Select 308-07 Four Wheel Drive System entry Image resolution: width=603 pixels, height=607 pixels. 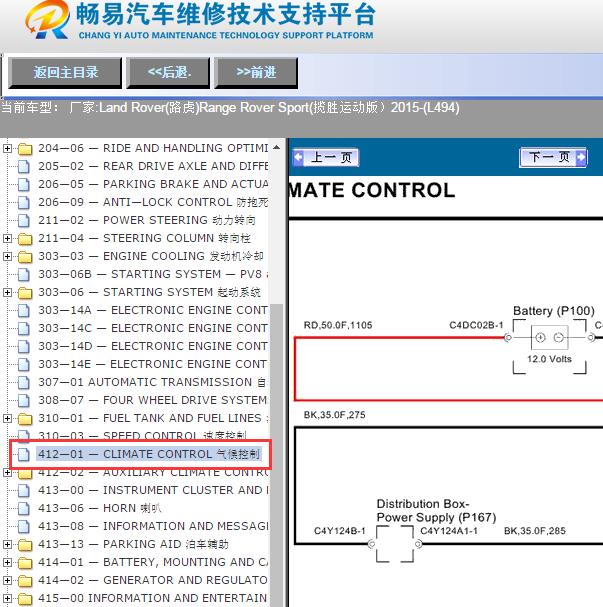(x=153, y=400)
